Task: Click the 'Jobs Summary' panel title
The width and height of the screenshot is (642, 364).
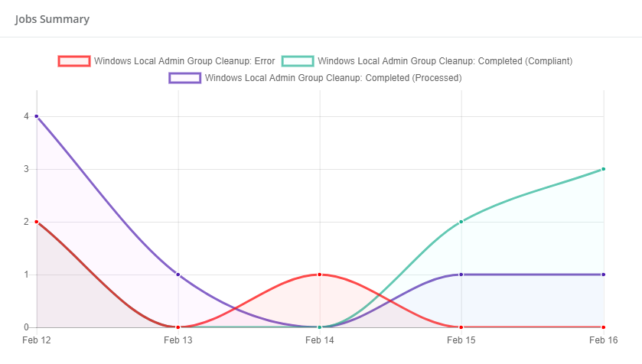Action: pos(52,19)
